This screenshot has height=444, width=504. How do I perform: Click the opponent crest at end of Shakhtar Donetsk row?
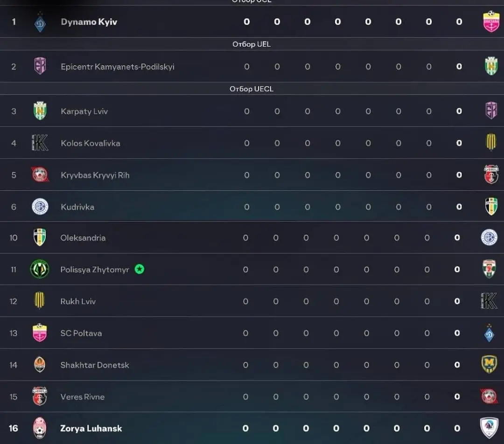click(x=489, y=364)
